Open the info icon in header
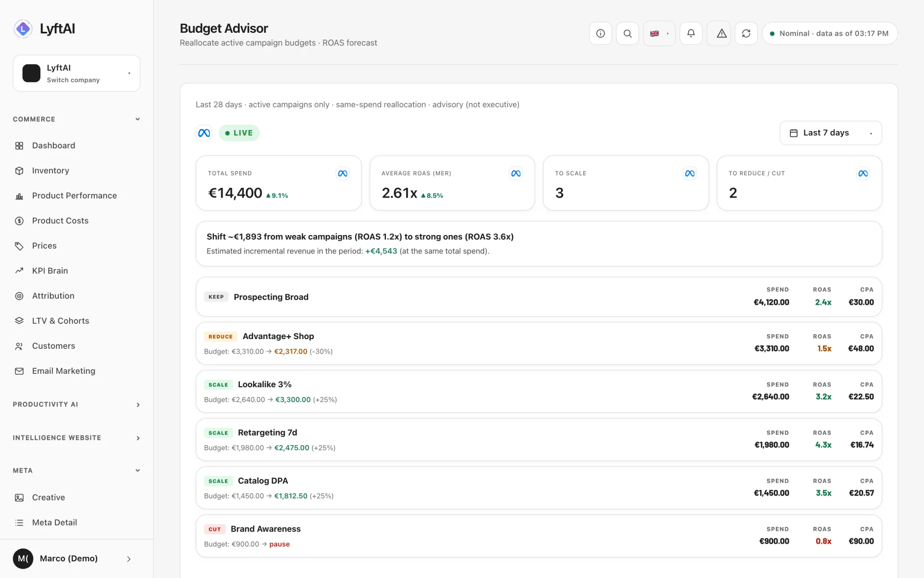The width and height of the screenshot is (924, 578). tap(600, 34)
